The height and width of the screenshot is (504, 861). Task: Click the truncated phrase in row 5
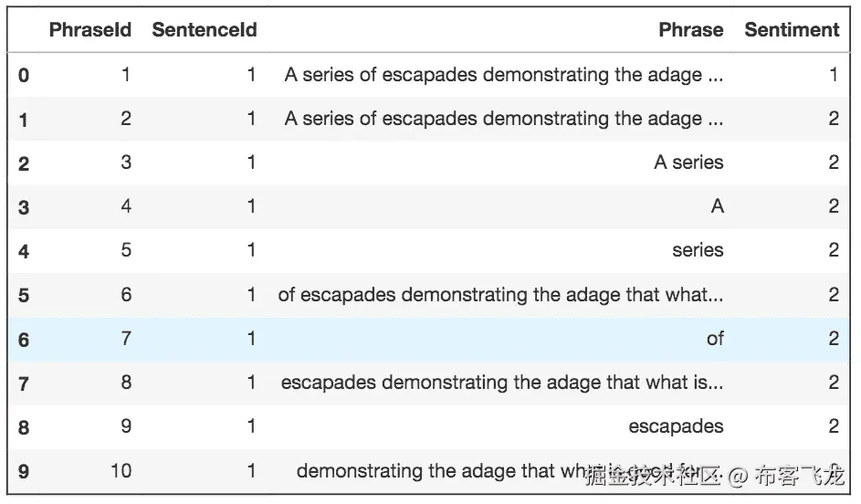[500, 295]
